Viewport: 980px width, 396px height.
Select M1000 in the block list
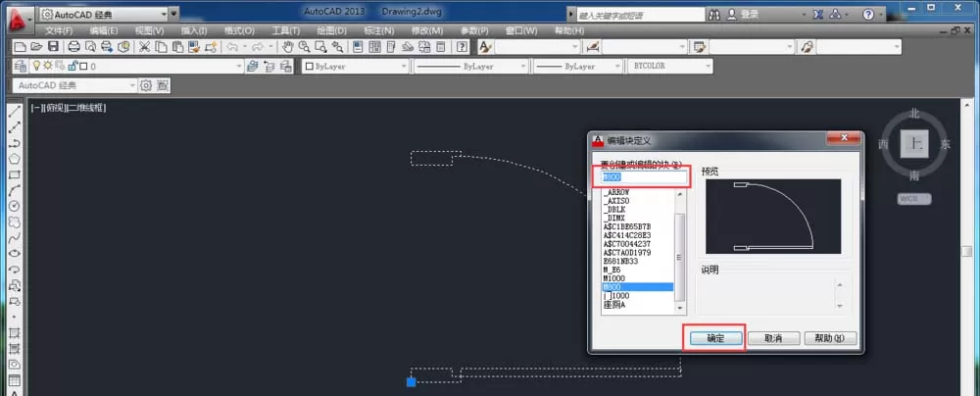(613, 277)
